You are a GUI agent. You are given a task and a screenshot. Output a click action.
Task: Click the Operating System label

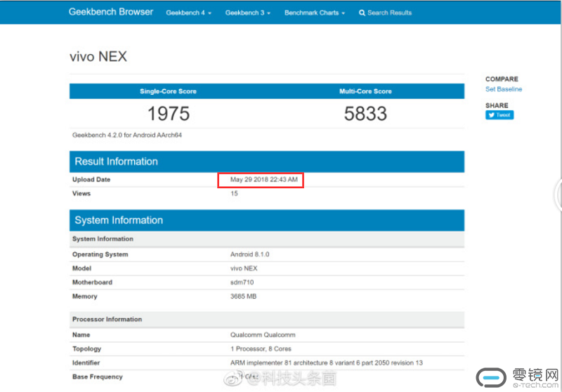(100, 254)
